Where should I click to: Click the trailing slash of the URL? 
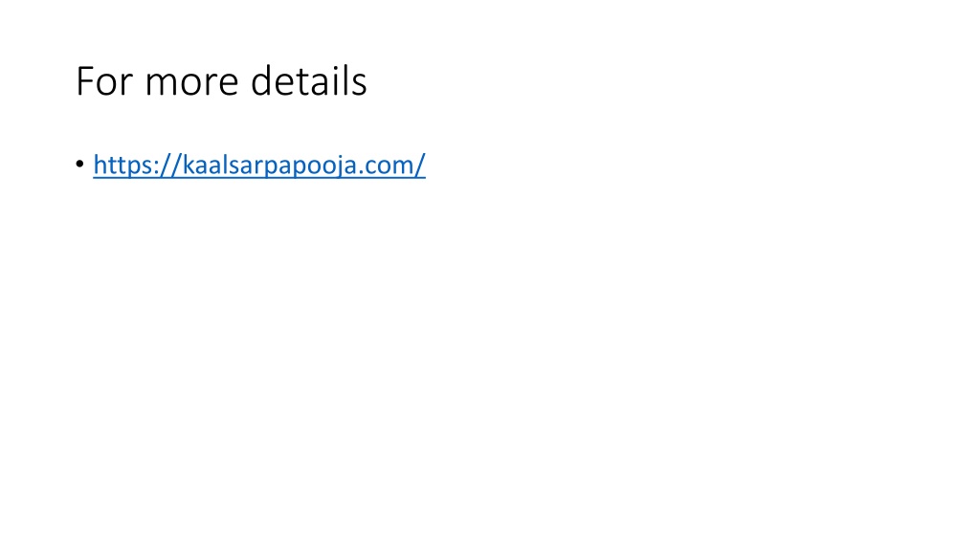[x=421, y=165]
